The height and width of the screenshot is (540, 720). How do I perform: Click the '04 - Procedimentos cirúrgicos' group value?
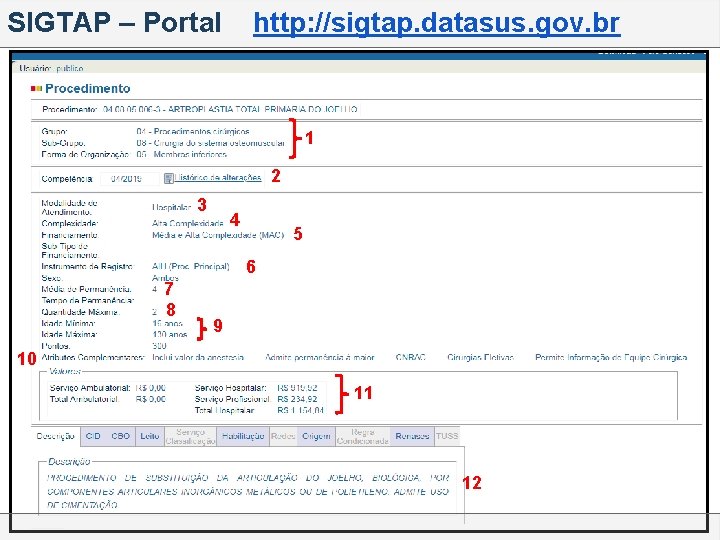[x=193, y=132]
